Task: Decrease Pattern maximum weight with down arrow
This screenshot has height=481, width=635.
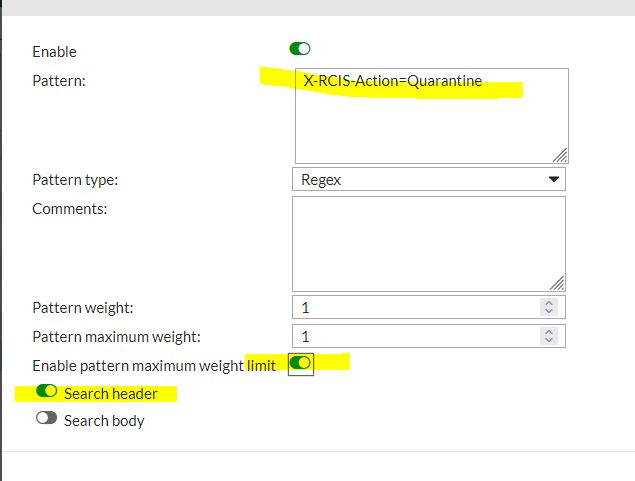Action: pos(547,341)
